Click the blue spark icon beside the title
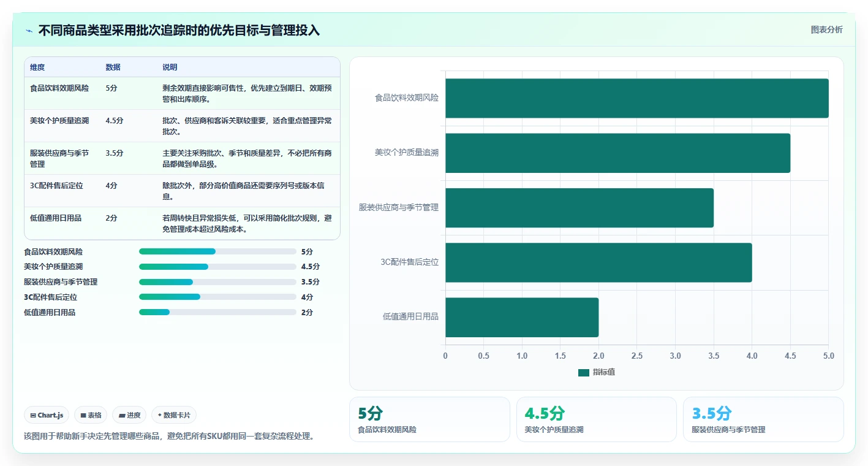 click(29, 31)
